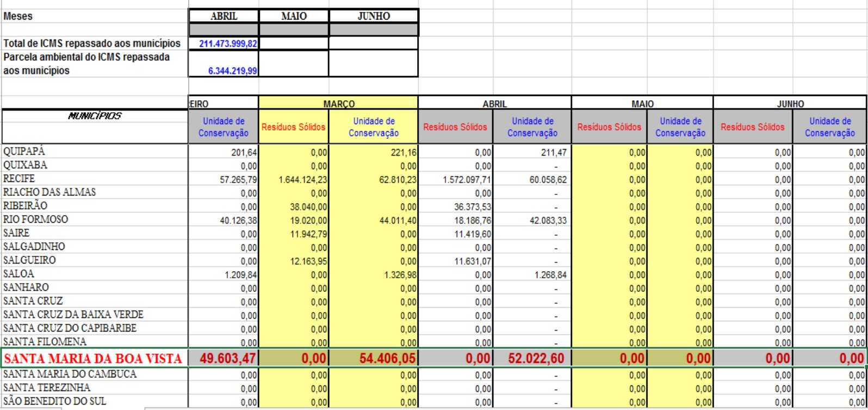Click the SANTA FILOMENA municipality cell
The width and height of the screenshot is (868, 410).
tap(95, 342)
